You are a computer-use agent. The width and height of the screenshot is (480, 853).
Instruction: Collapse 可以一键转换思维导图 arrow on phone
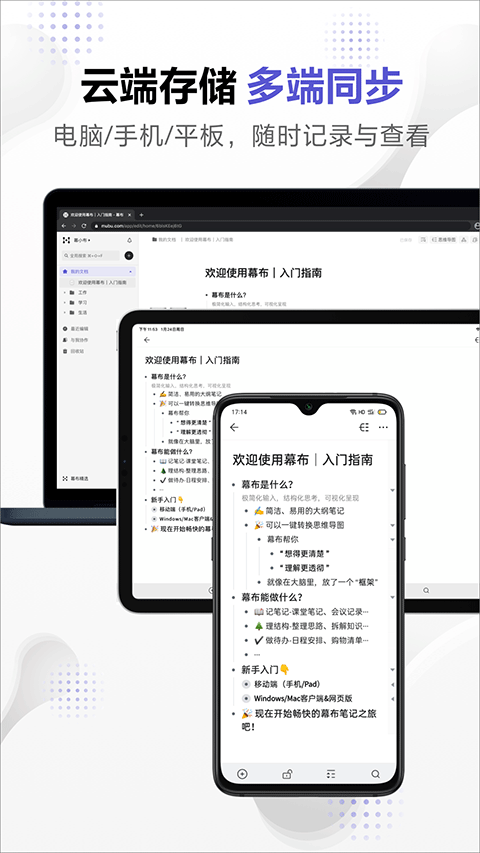point(392,526)
